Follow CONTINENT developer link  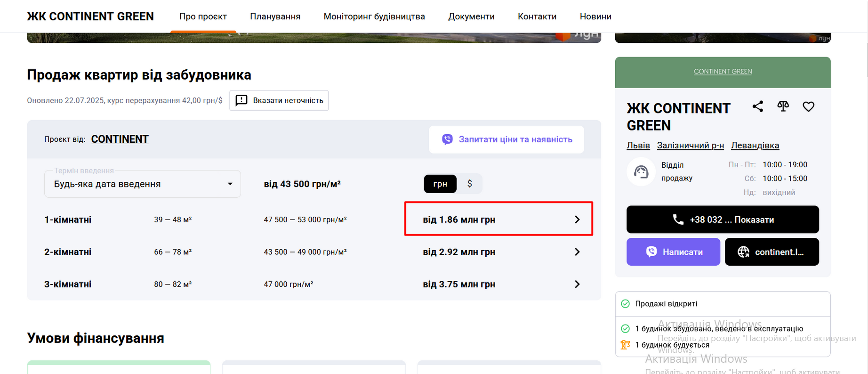tap(120, 139)
